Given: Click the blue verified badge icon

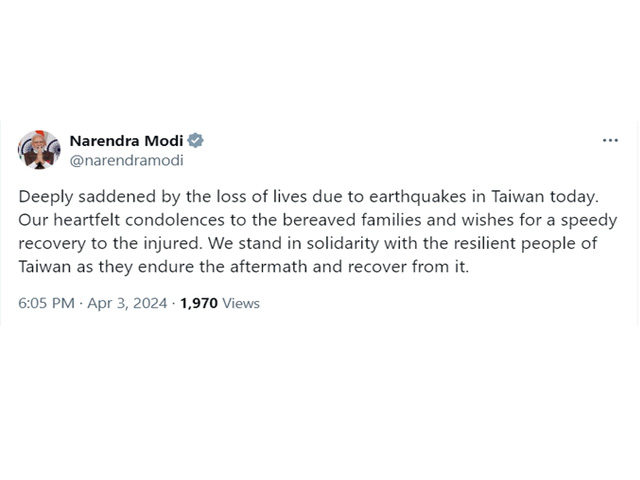Looking at the screenshot, I should point(196,140).
